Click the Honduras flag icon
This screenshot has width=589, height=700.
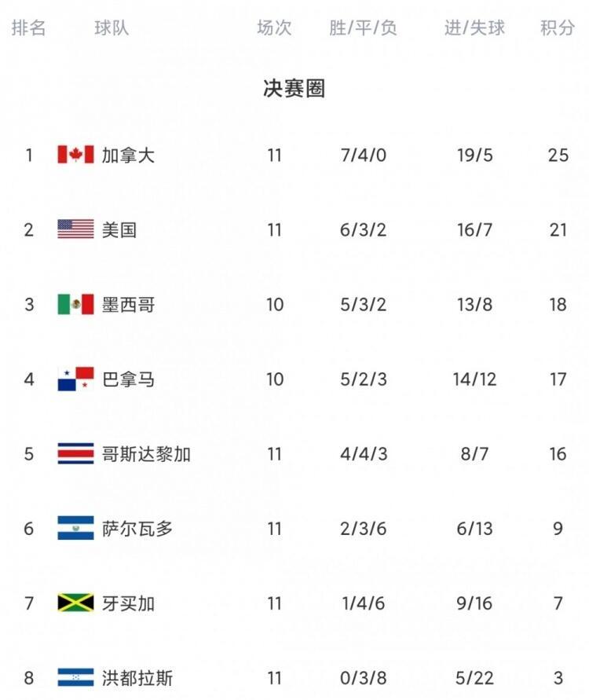coord(75,677)
